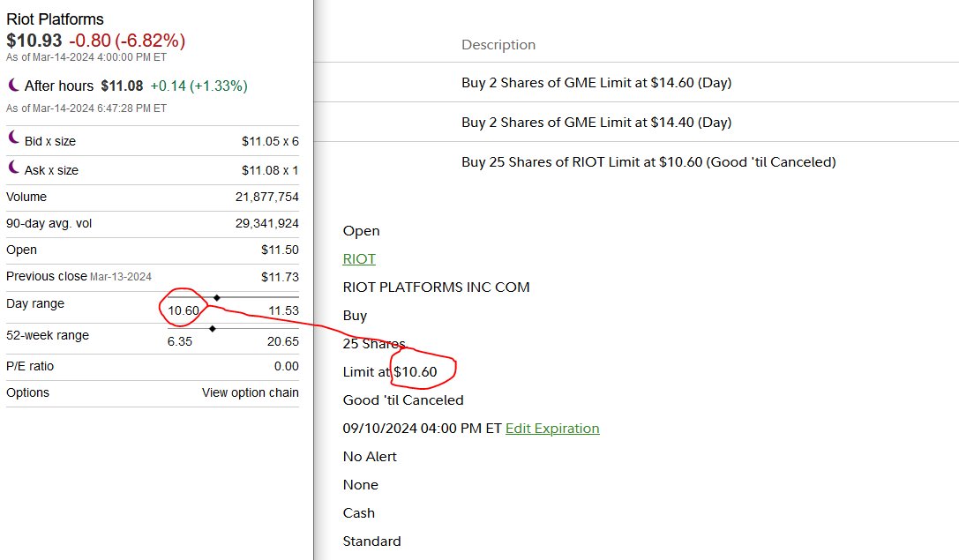Click the 20.65 52-week high value

click(282, 341)
